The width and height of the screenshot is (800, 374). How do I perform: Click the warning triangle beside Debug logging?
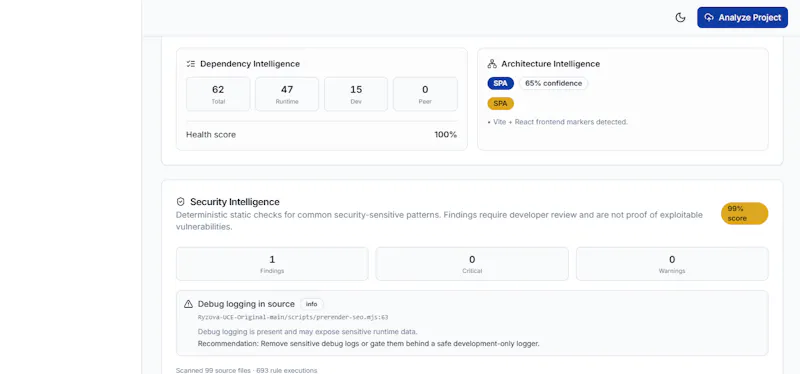(x=188, y=304)
